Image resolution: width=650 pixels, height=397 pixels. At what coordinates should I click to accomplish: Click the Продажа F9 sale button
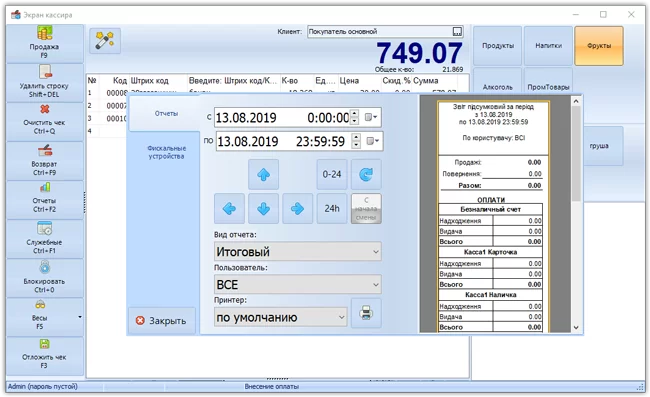(x=45, y=44)
